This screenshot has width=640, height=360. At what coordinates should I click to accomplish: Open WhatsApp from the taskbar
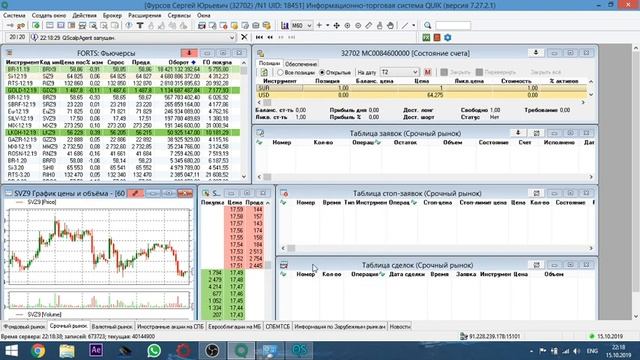point(154,351)
